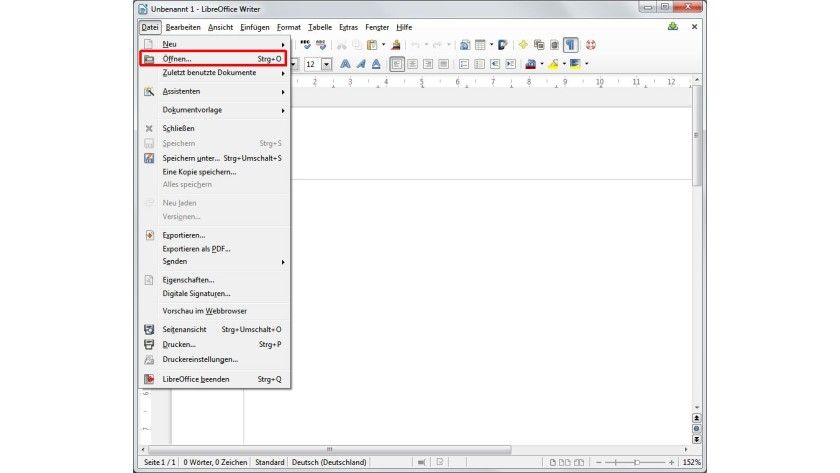This screenshot has width=840, height=473.
Task: Select Align Left paragraph alignment
Action: (397, 64)
